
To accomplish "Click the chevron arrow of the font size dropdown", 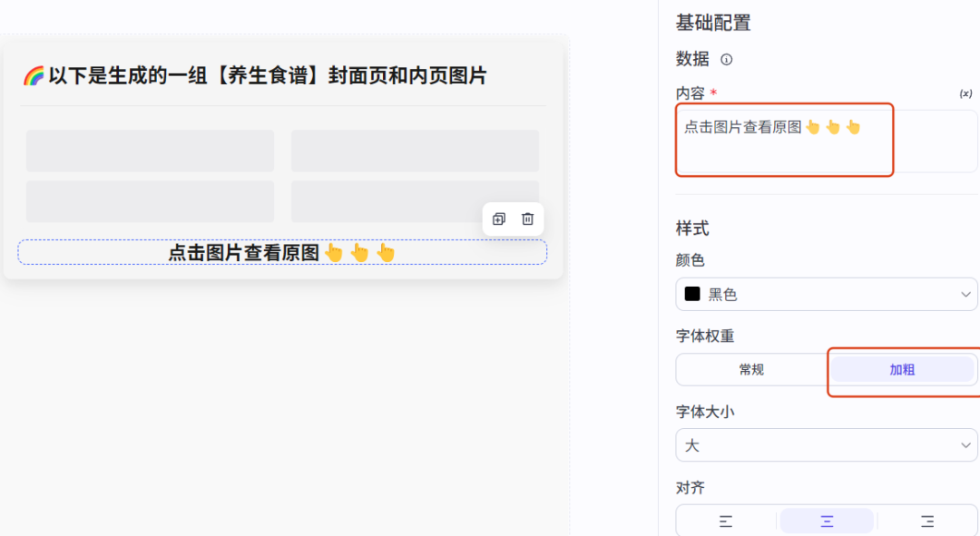I will [965, 445].
